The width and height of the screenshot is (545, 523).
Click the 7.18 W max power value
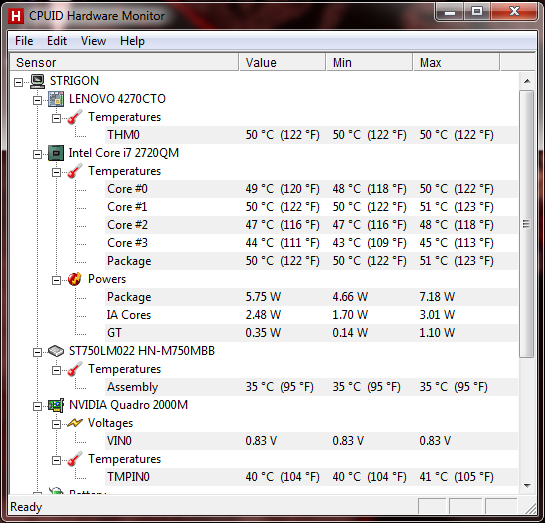(437, 297)
